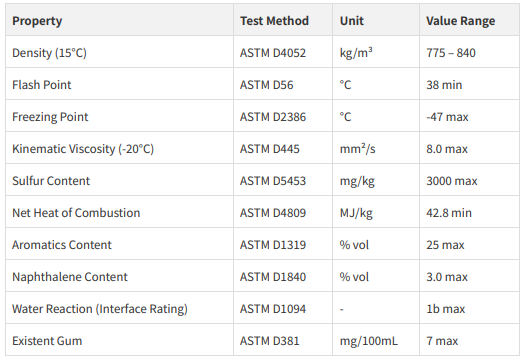Click Kinematic Viscosity (-20°C) cell
This screenshot has width=526, height=362.
(x=119, y=148)
